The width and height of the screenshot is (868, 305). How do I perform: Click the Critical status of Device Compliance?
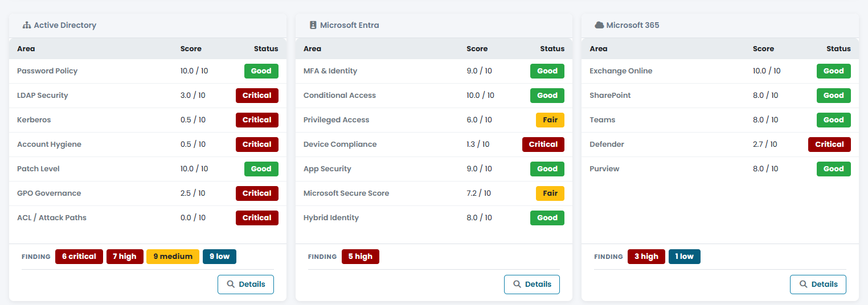[x=543, y=145]
